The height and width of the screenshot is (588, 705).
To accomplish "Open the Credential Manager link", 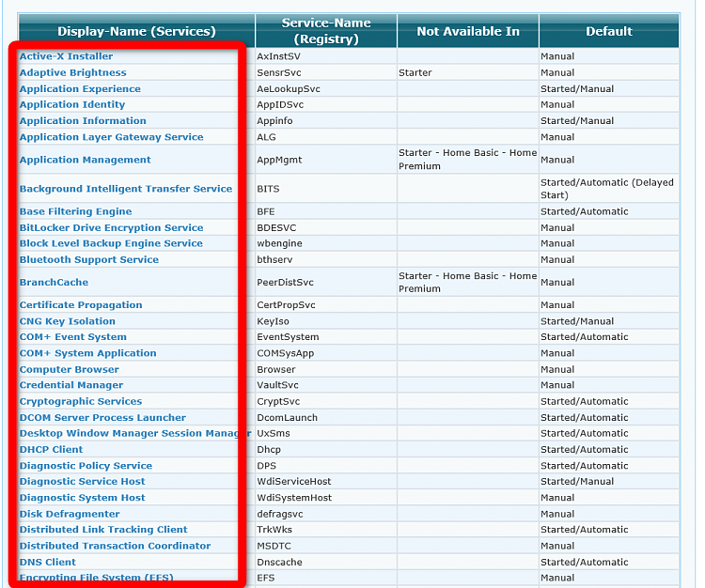I will (x=71, y=384).
